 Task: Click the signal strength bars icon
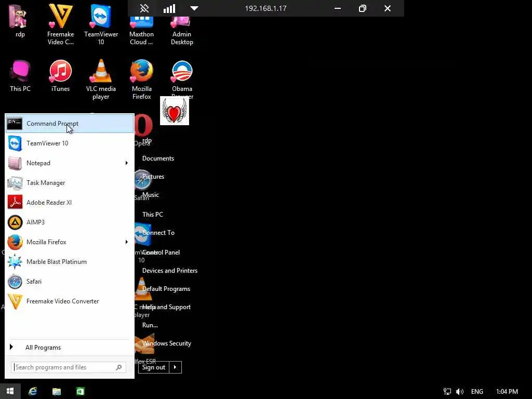tap(169, 8)
